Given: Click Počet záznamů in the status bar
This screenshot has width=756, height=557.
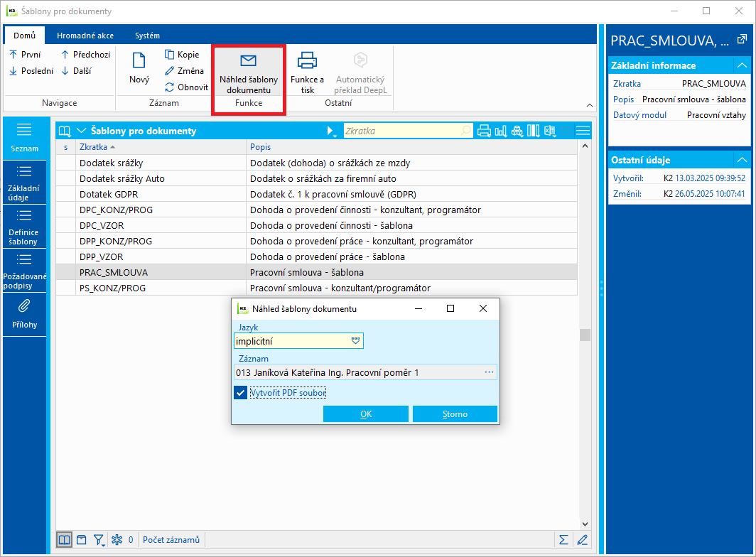Looking at the screenshot, I should pos(171,540).
